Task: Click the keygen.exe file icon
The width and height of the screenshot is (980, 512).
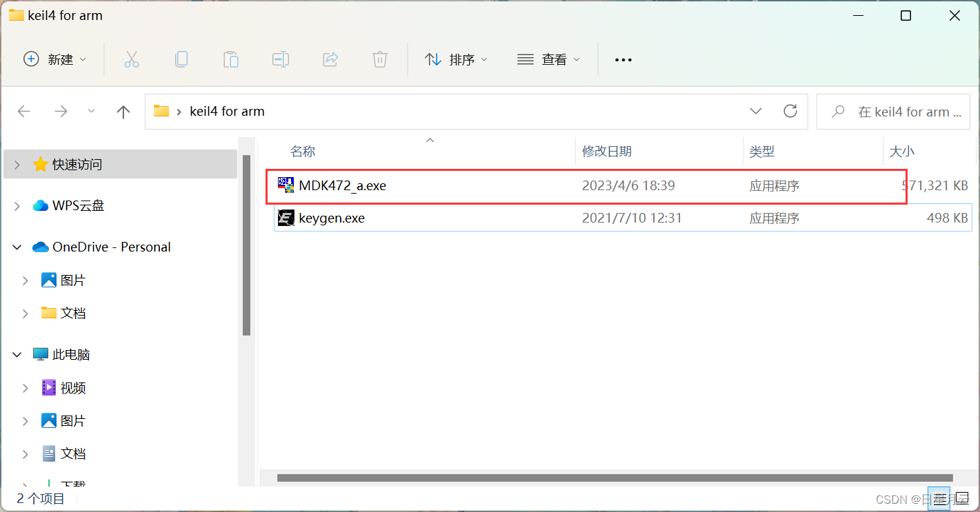Action: (x=286, y=218)
